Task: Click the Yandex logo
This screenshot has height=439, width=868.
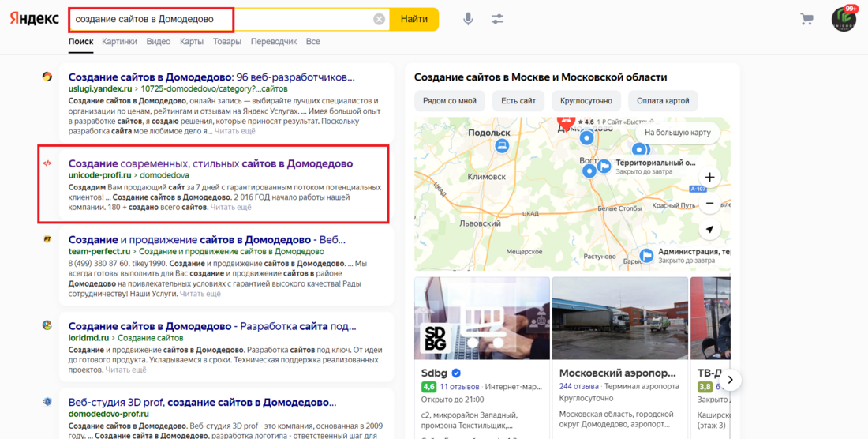Action: (34, 18)
